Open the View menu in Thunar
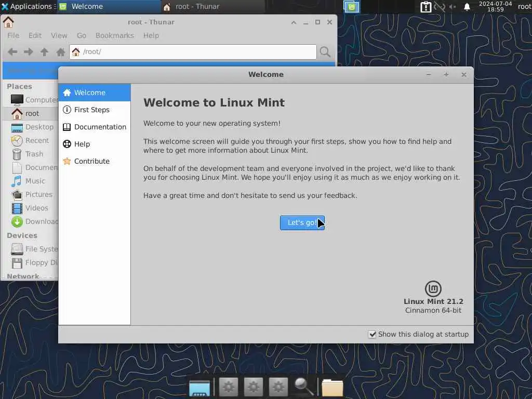The image size is (532, 399). click(x=59, y=35)
